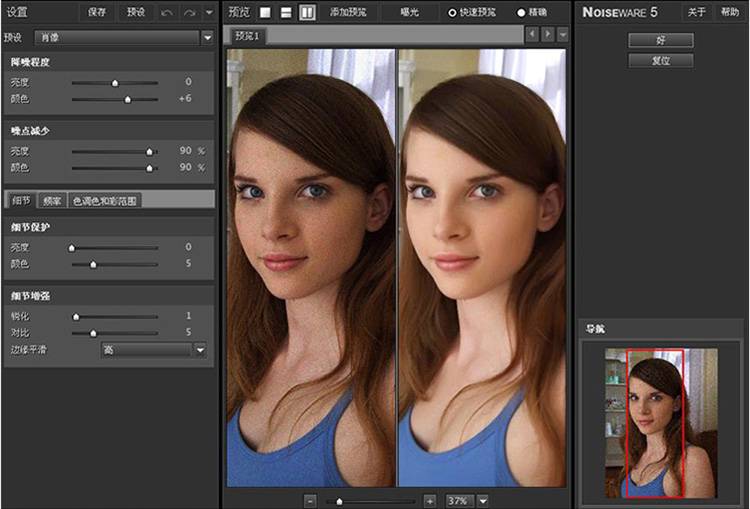
Task: Switch to the 预览1 tab
Action: [x=247, y=36]
